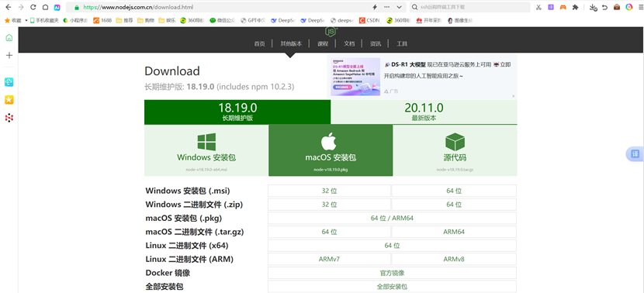Reload the page with the refresh icon
Viewport: 644px width, 293px height.
coord(33,7)
